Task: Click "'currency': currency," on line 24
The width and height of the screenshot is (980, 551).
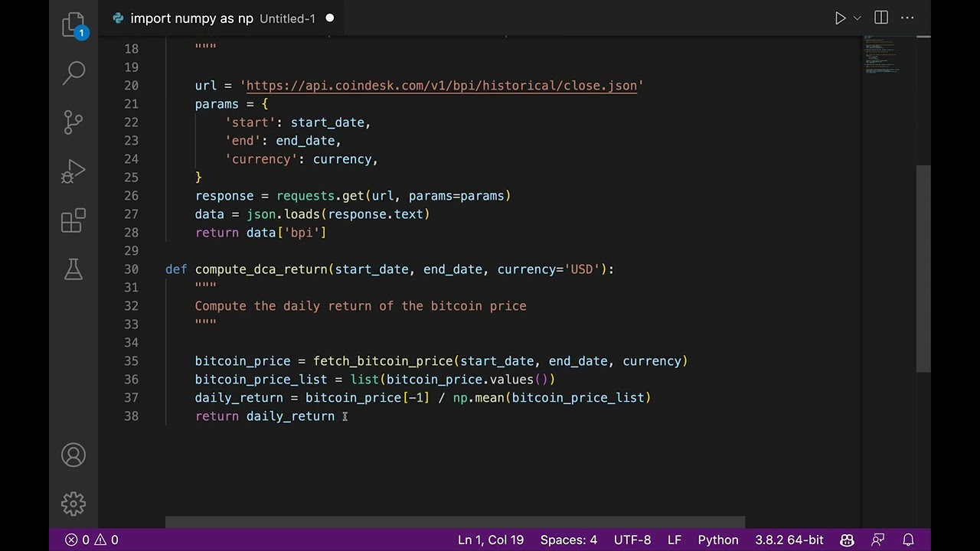Action: click(302, 159)
